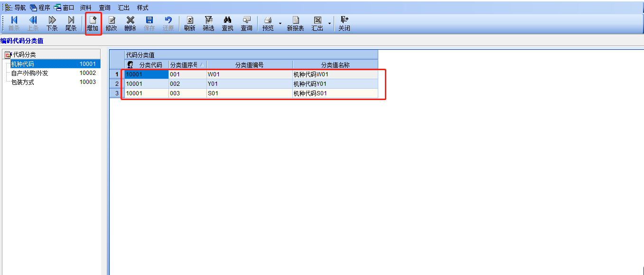This screenshot has width=644, height=275.
Task: Open the 资料 menu
Action: (86, 8)
